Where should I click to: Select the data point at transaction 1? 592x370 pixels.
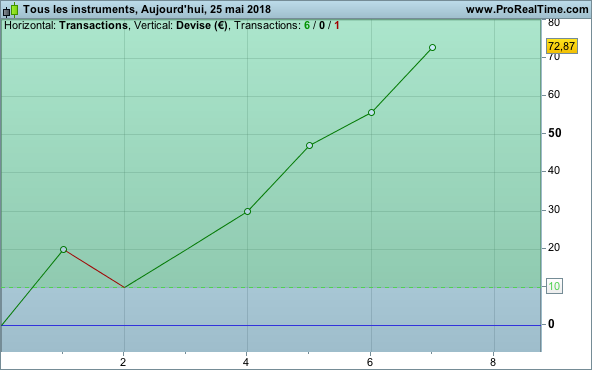63,250
